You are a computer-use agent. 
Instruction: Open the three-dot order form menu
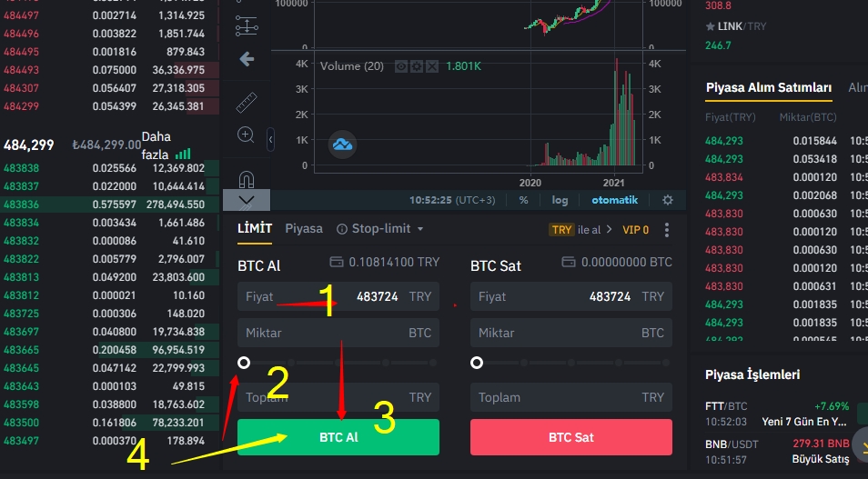pos(667,230)
